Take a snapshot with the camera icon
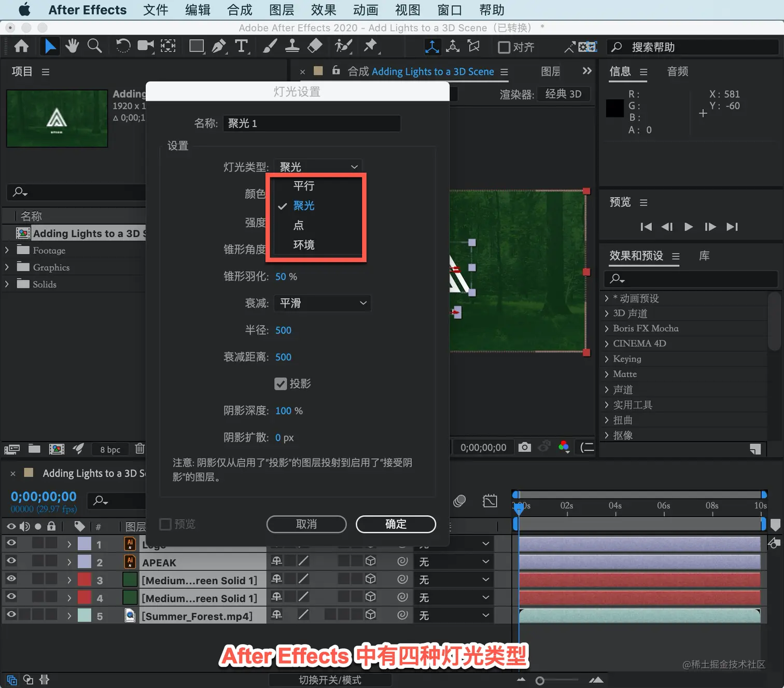This screenshot has height=688, width=784. pos(525,447)
